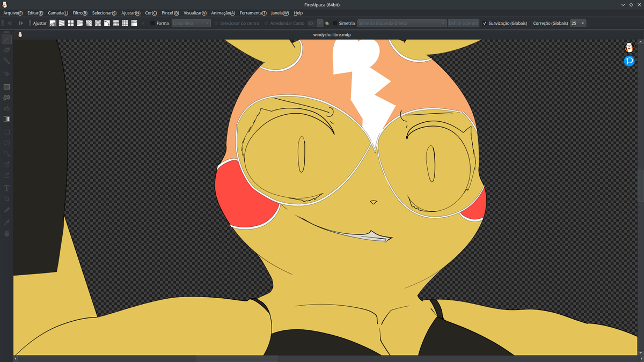
Task: Select the Fill rectangle shape tool
Action: coord(6,86)
